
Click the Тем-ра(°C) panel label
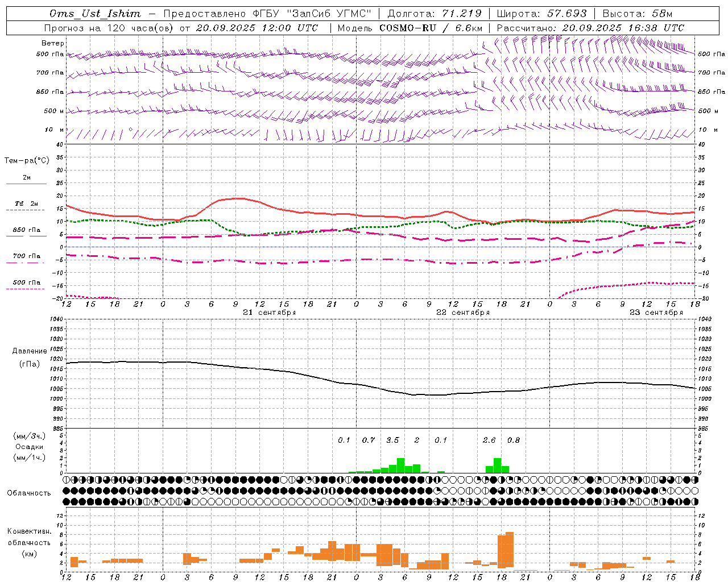pyautogui.click(x=27, y=161)
